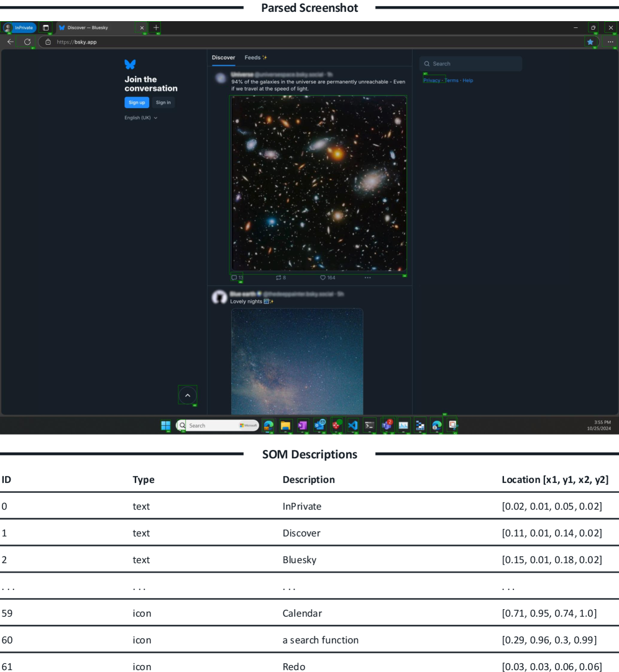Repost the galaxies post
The width and height of the screenshot is (619, 672).
coord(278,278)
